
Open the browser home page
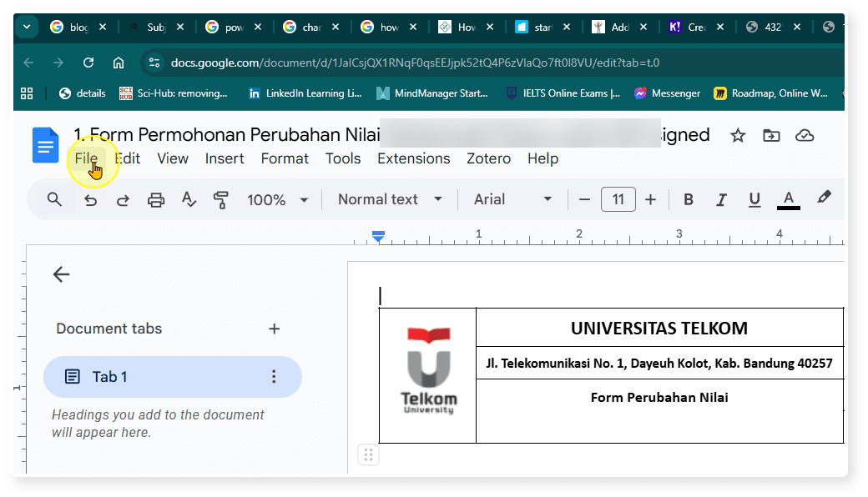(x=119, y=63)
